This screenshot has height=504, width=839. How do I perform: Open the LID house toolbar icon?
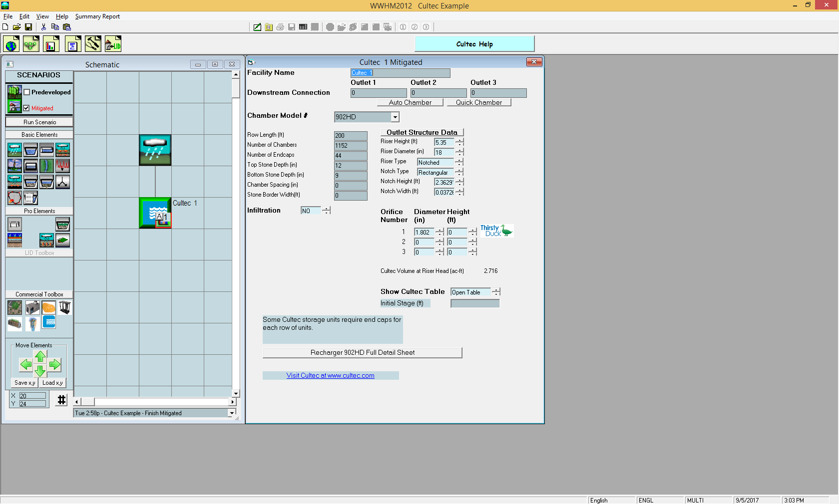(x=113, y=44)
